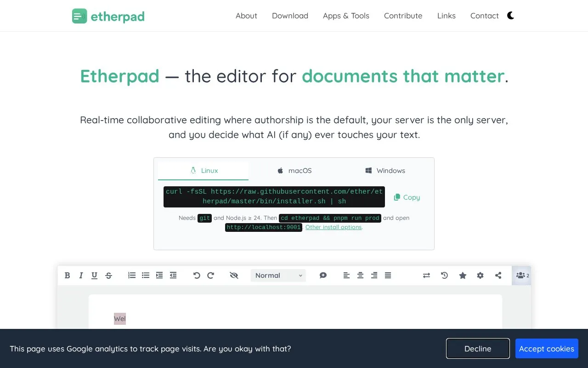The width and height of the screenshot is (588, 368).
Task: Insert a bulleted list
Action: pos(146,276)
